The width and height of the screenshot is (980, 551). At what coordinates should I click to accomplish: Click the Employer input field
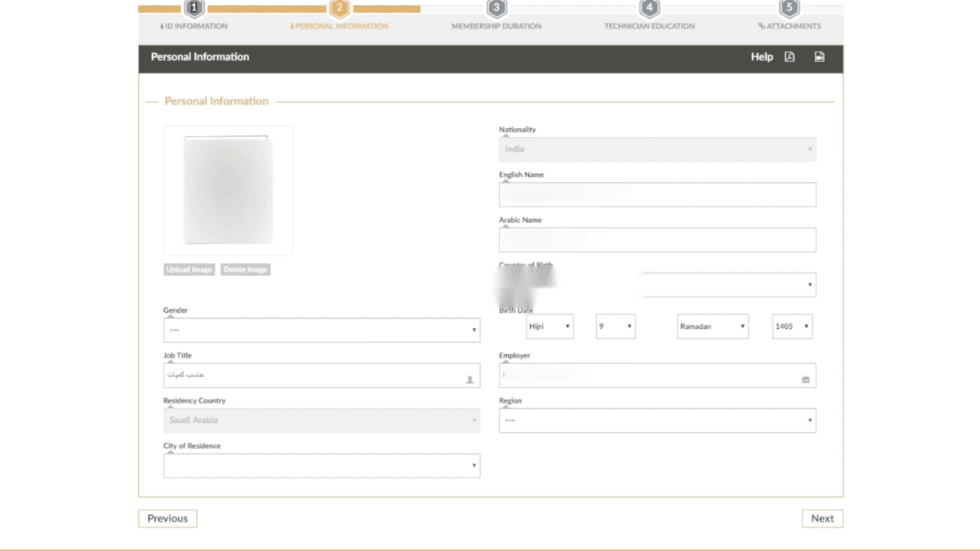[x=657, y=375]
